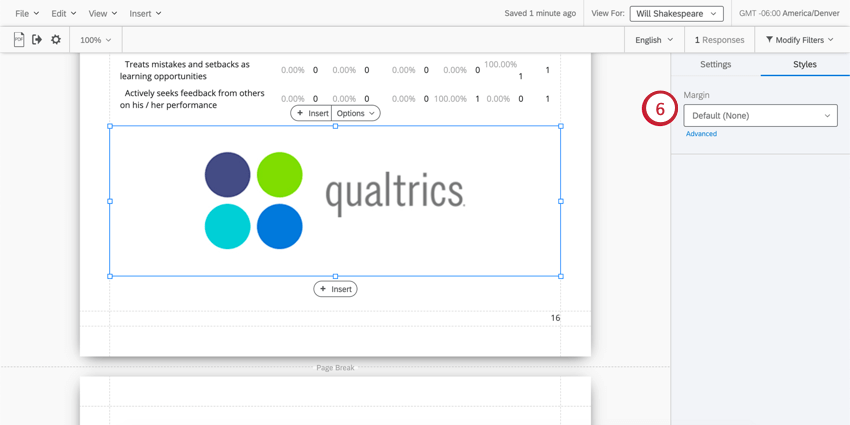Click the GMT -06:00 America/Denver timezone
The height and width of the screenshot is (425, 850).
point(789,14)
